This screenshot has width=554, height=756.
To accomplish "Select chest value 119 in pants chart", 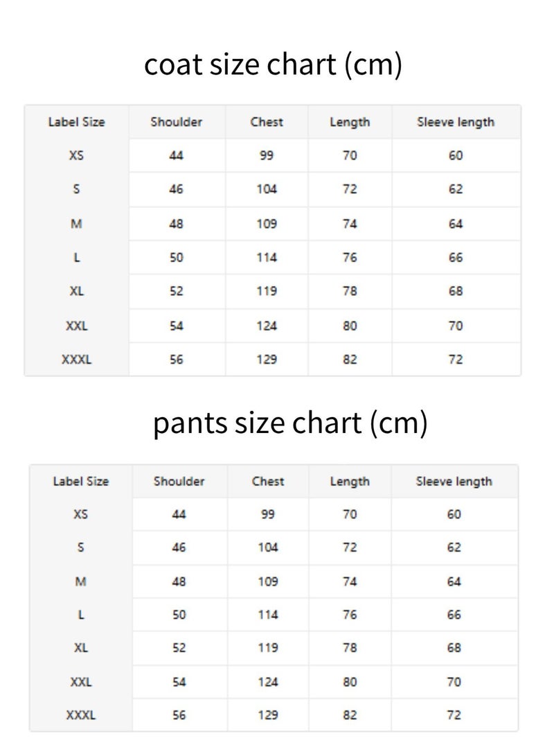I will pos(268,648).
